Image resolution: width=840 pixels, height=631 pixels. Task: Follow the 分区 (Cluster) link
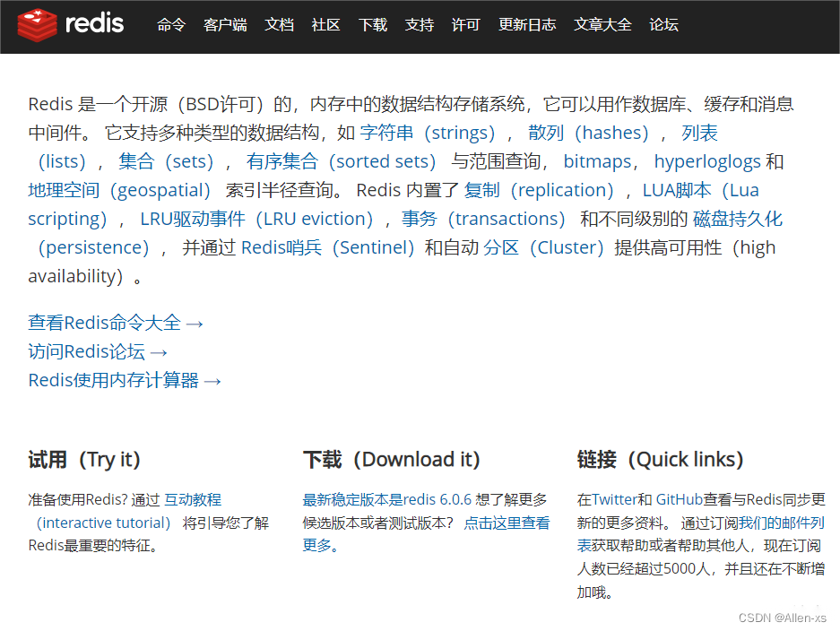(x=543, y=247)
